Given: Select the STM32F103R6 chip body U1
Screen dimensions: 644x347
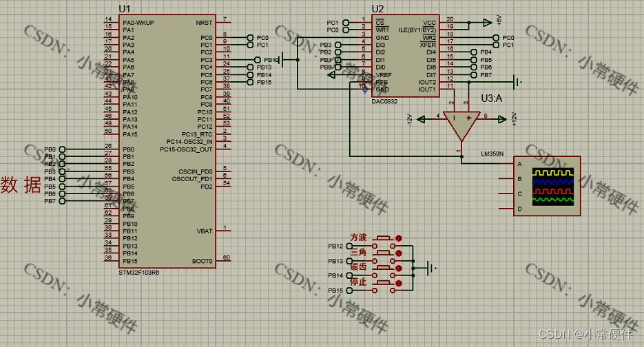Looking at the screenshot, I should 167,142.
